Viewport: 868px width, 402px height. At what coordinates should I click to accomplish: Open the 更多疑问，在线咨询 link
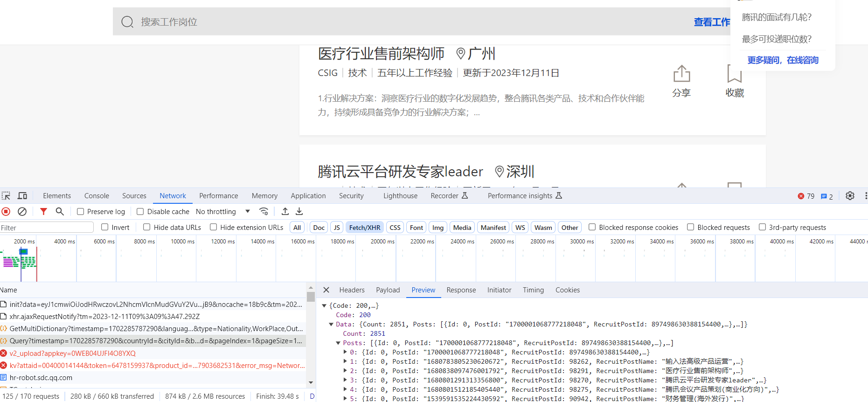(x=783, y=60)
